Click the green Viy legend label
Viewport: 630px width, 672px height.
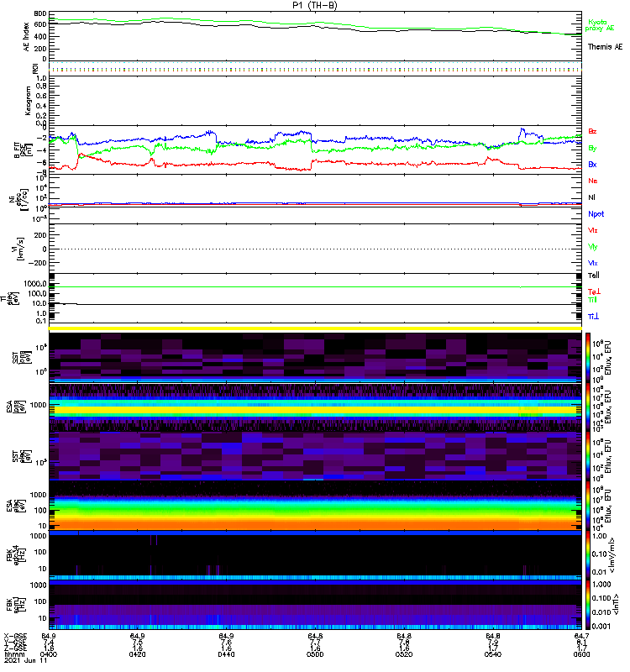pos(592,247)
